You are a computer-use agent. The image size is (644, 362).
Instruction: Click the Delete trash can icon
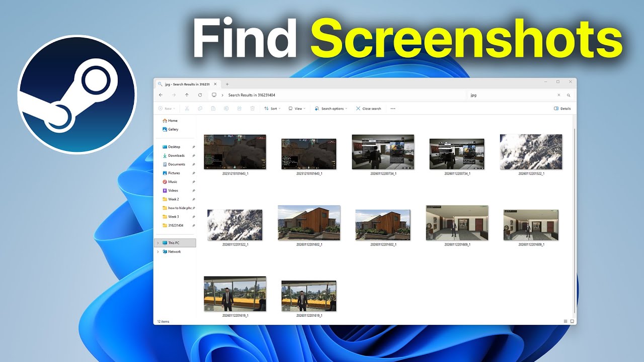(x=252, y=109)
